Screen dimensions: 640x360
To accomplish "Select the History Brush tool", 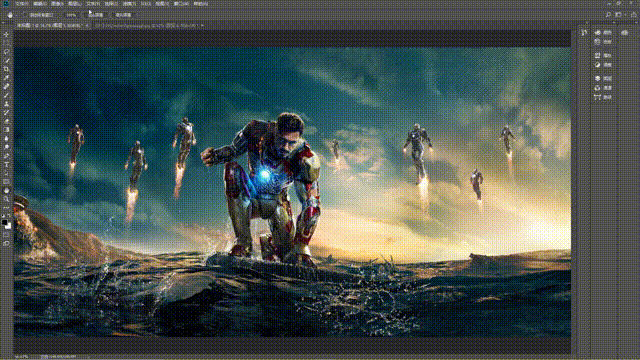I will tap(6, 112).
